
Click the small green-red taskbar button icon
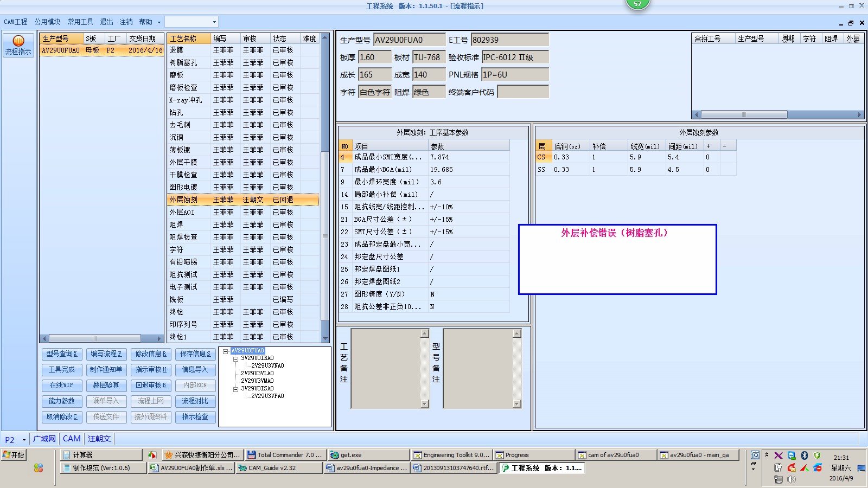tap(152, 455)
